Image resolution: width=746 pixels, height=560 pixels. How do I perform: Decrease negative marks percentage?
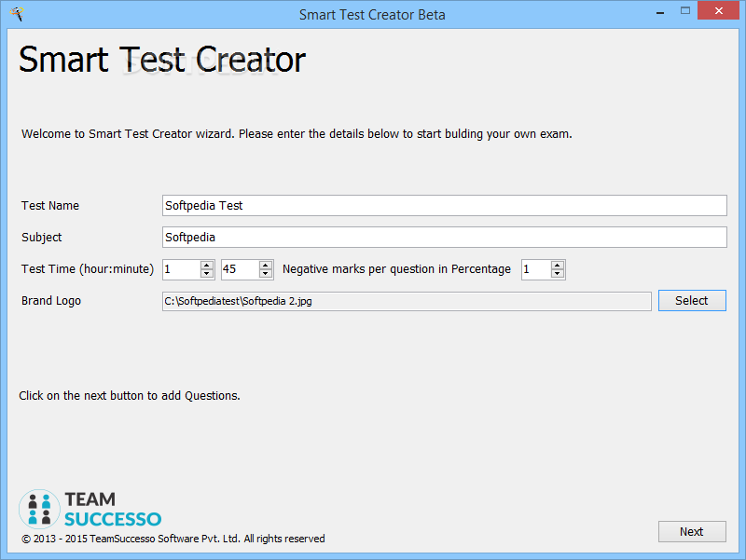coord(558,274)
